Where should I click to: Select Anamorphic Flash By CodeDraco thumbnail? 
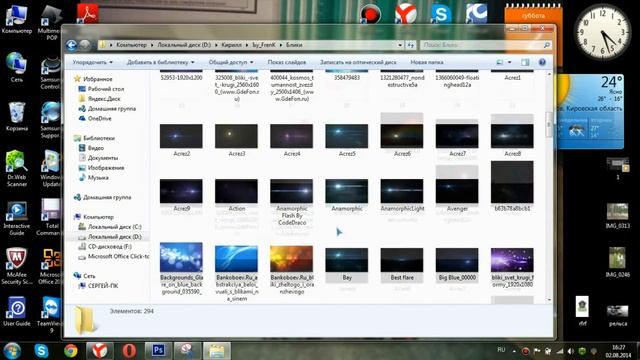(291, 191)
